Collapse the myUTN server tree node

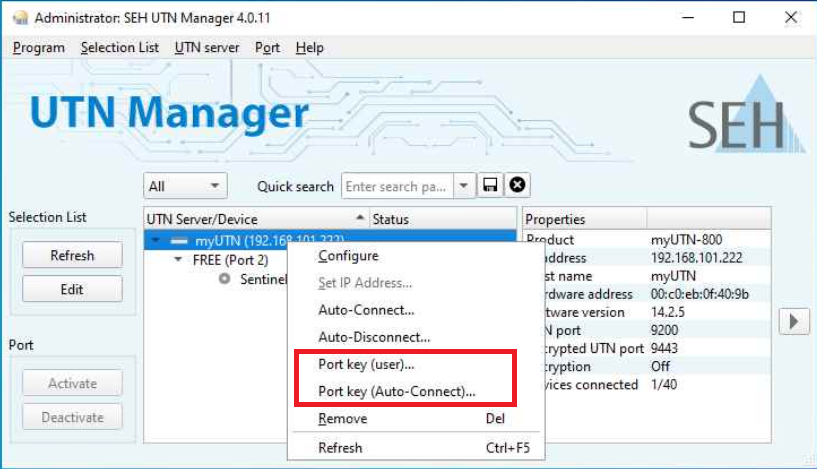(x=156, y=241)
